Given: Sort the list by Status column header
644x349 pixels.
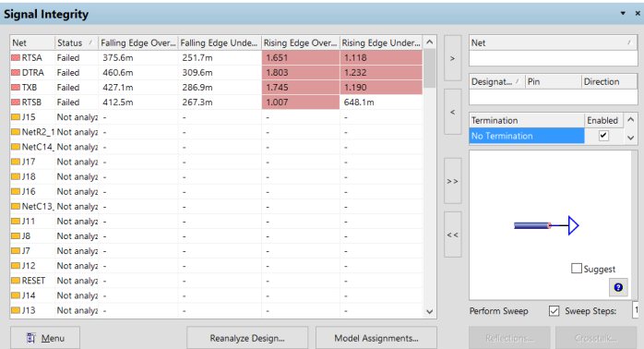Looking at the screenshot, I should [77, 42].
